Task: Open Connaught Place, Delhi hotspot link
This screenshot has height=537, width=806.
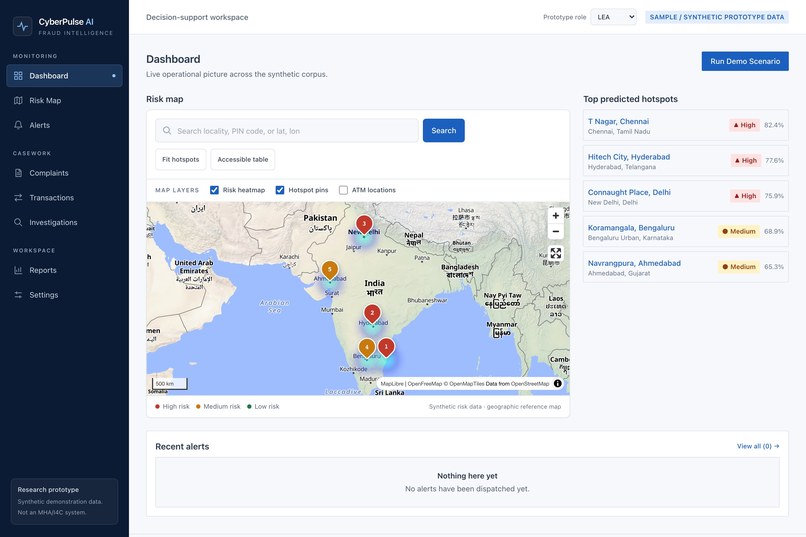Action: (x=629, y=192)
